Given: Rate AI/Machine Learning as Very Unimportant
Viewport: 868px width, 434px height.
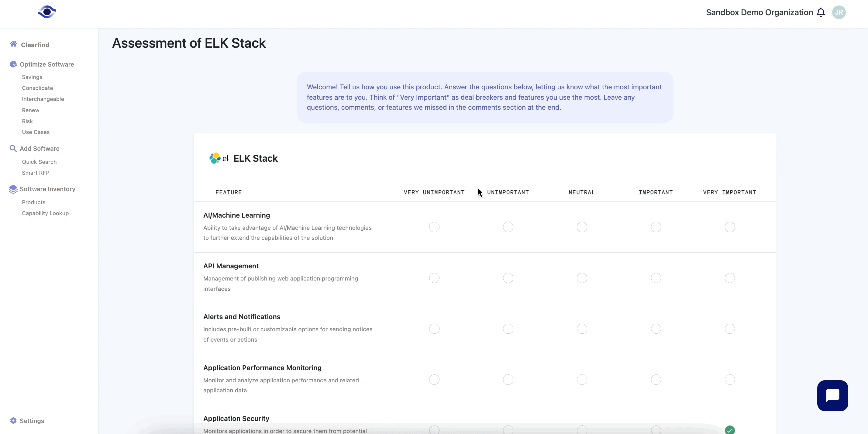Looking at the screenshot, I should coord(434,227).
